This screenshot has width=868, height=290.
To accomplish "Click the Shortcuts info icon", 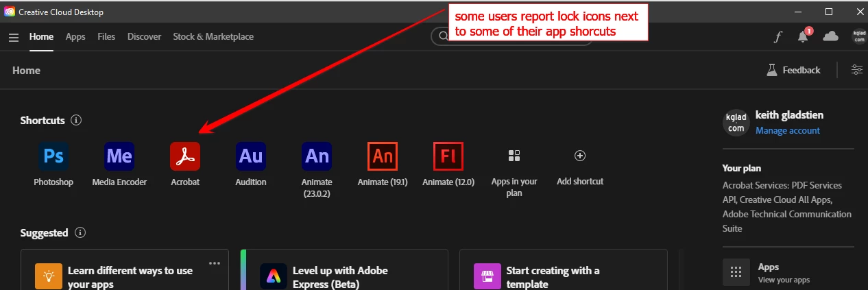I will 76,120.
